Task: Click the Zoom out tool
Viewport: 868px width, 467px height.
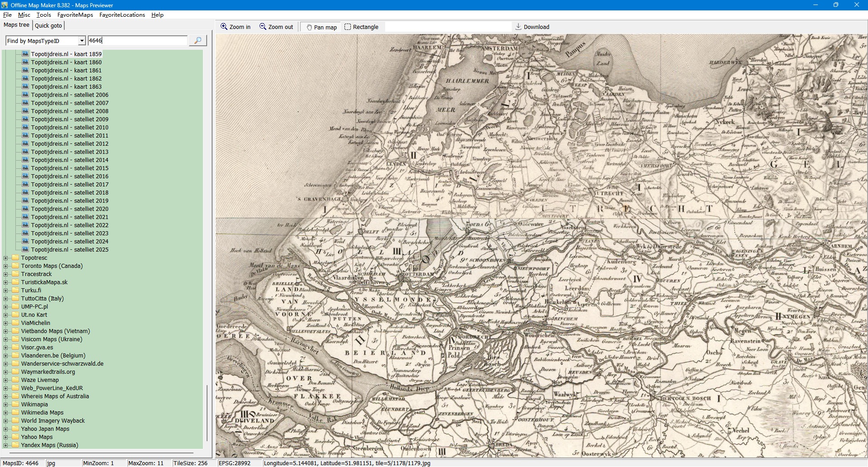Action: coord(276,27)
